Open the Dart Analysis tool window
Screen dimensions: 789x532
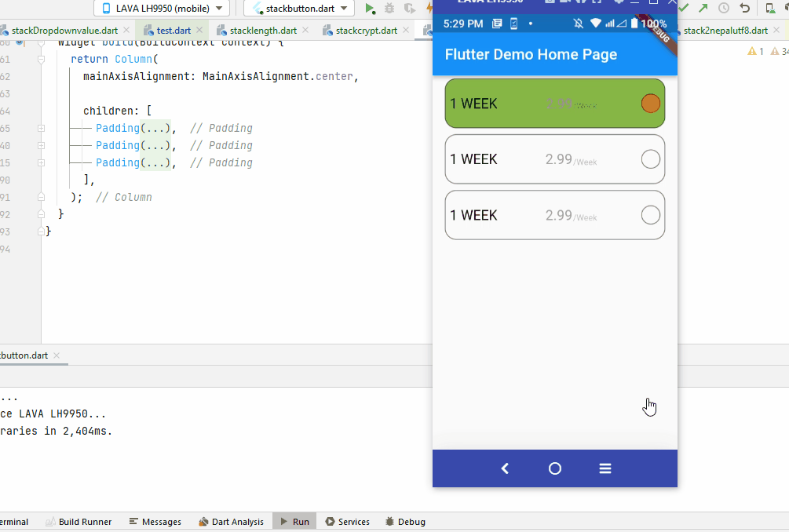click(x=232, y=522)
